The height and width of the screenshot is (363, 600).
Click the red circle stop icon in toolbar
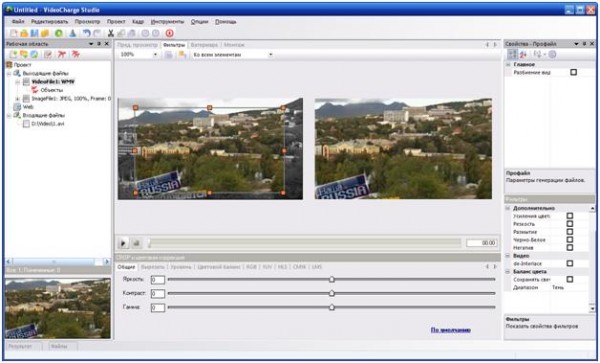click(x=170, y=33)
